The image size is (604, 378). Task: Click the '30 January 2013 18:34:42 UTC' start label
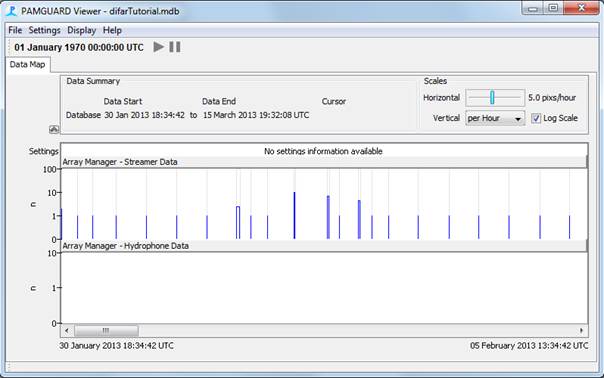[116, 346]
